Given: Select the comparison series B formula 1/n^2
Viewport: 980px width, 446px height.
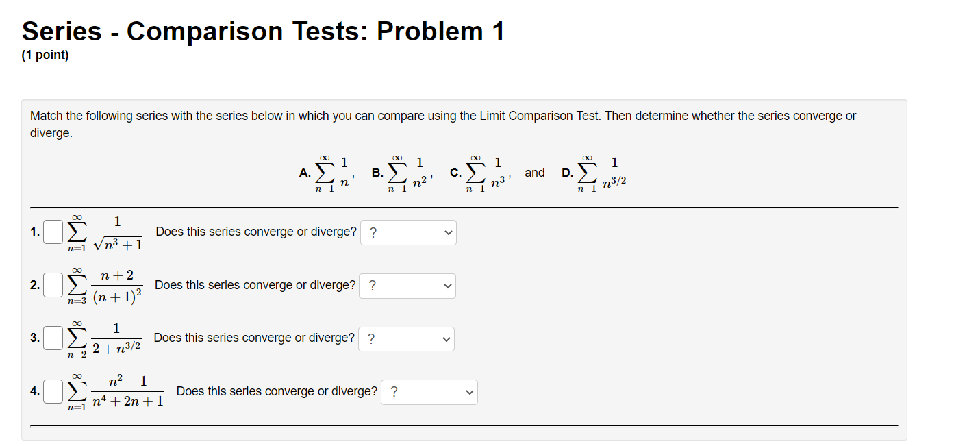Looking at the screenshot, I should coord(407,172).
